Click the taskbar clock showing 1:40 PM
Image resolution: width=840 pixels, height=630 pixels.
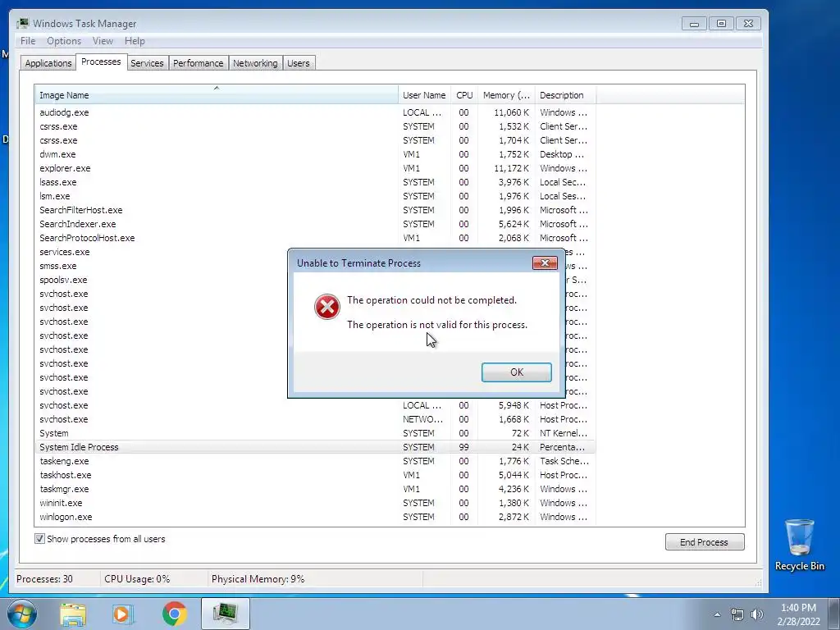pyautogui.click(x=798, y=614)
